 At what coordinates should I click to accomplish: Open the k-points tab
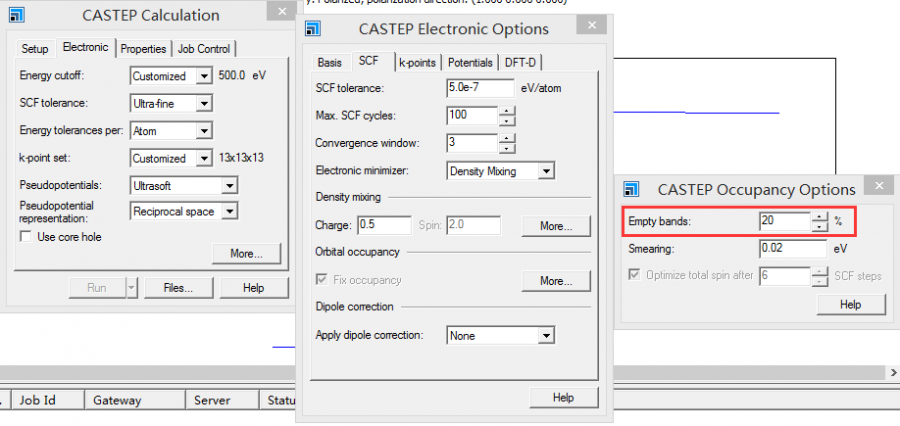tap(417, 63)
